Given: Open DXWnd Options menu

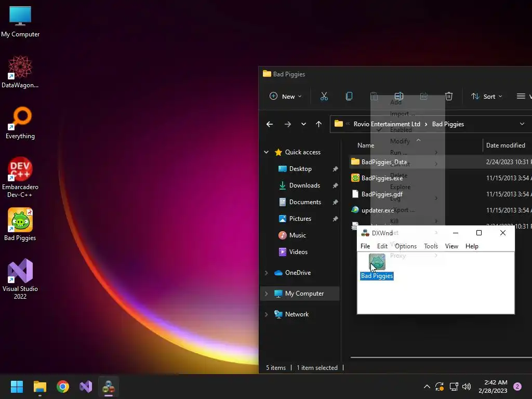Looking at the screenshot, I should click(405, 246).
